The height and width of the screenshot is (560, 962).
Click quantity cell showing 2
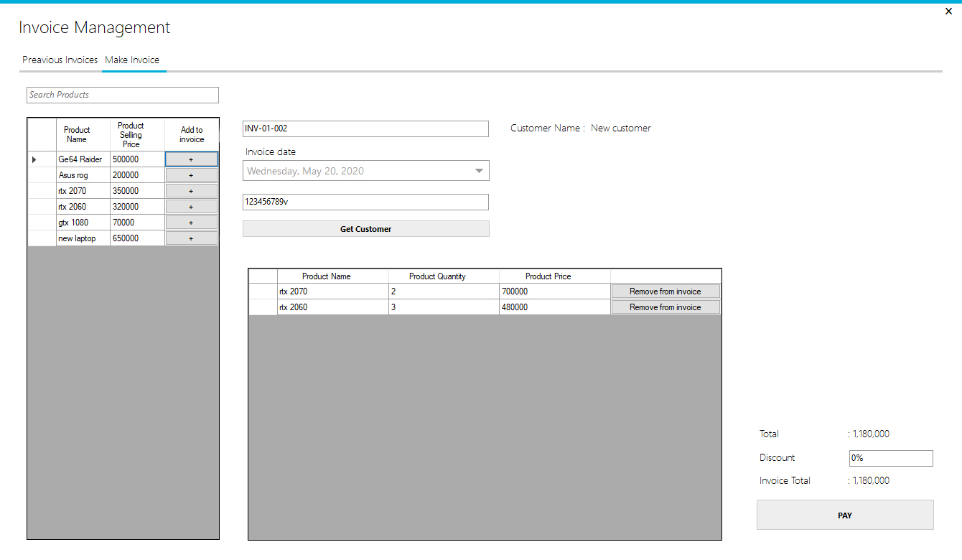click(x=444, y=291)
